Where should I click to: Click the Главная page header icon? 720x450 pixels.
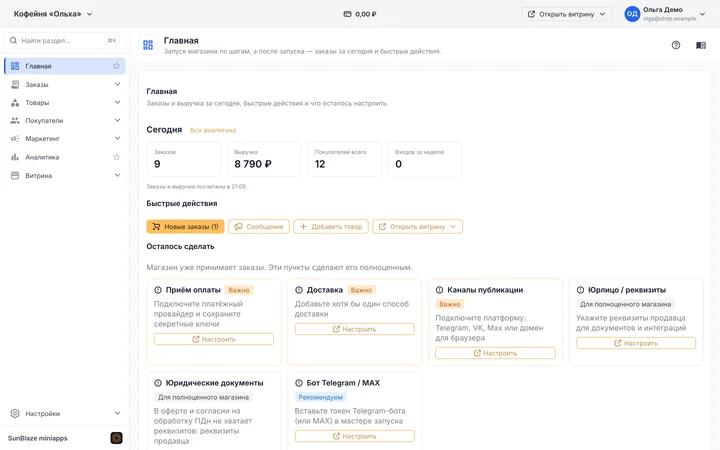[148, 45]
